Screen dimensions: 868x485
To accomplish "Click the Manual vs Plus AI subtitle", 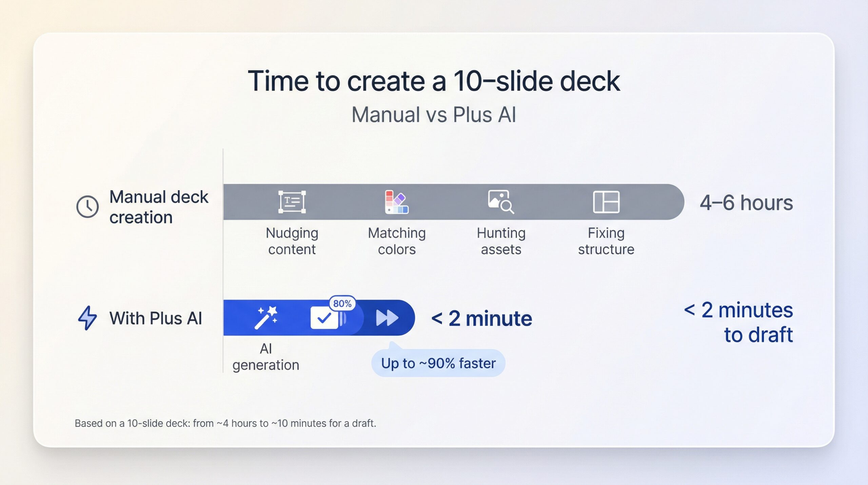I will click(434, 115).
